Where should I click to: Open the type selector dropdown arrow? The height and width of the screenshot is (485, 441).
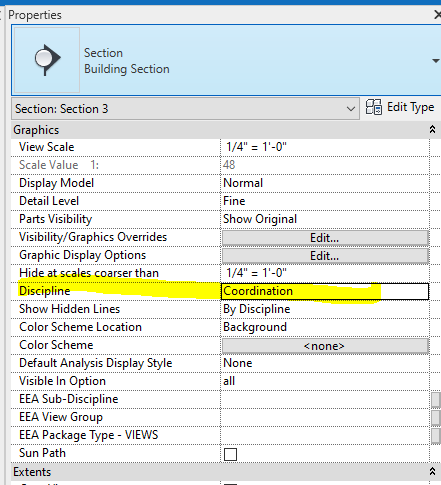pos(435,61)
